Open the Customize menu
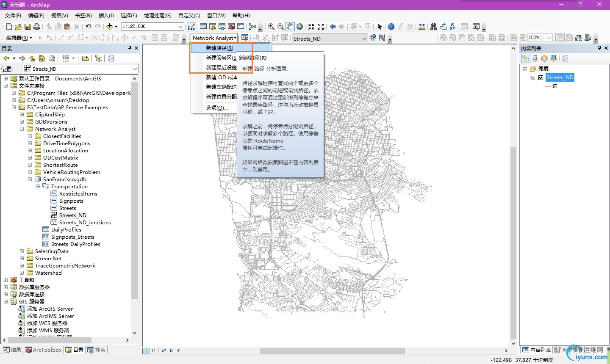 (189, 16)
